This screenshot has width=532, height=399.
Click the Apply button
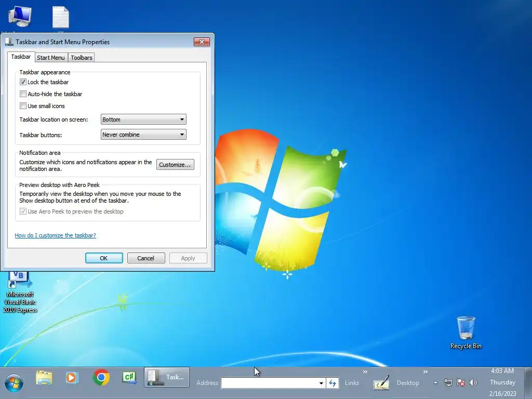pyautogui.click(x=188, y=258)
